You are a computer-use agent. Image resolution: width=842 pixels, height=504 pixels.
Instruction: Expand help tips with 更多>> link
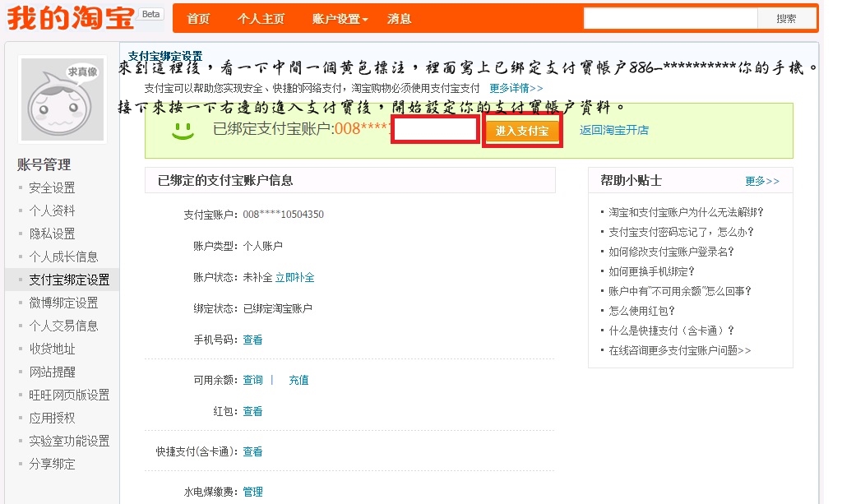(761, 181)
